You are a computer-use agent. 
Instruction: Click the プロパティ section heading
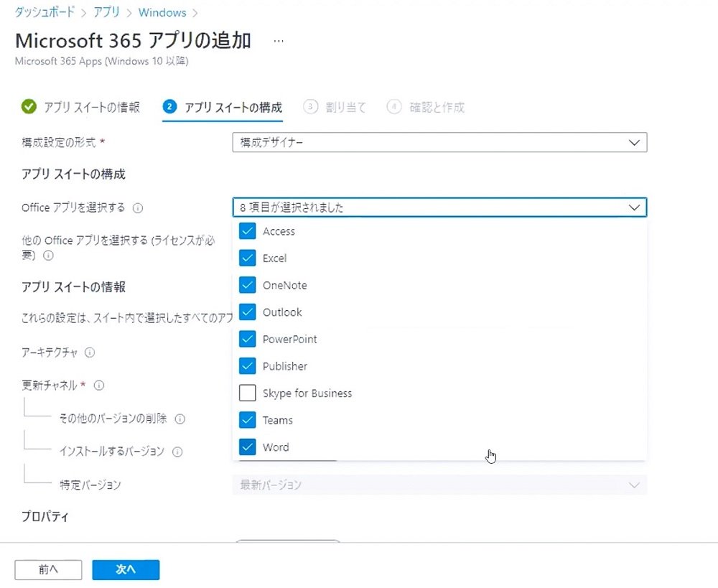pyautogui.click(x=45, y=516)
